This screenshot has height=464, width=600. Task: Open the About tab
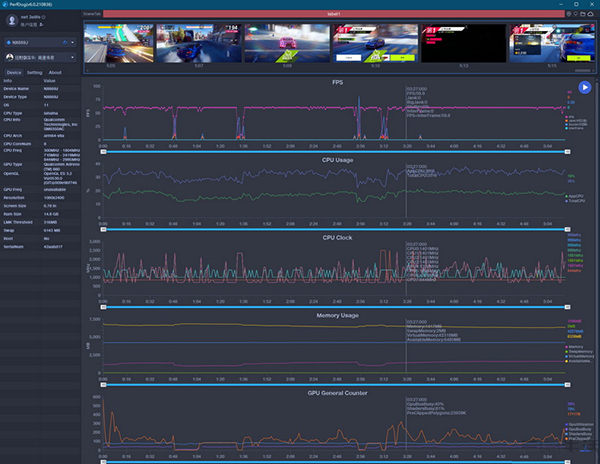click(x=55, y=73)
